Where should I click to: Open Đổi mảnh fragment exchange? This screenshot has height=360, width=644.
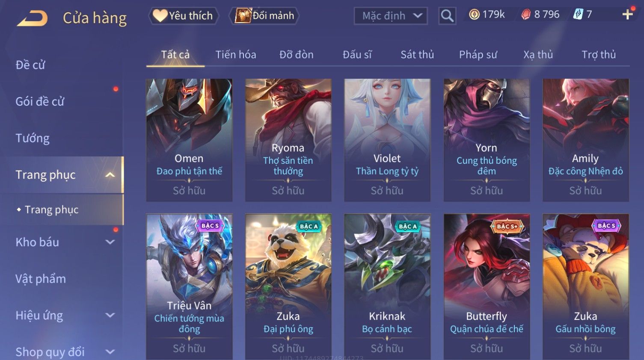pos(265,16)
